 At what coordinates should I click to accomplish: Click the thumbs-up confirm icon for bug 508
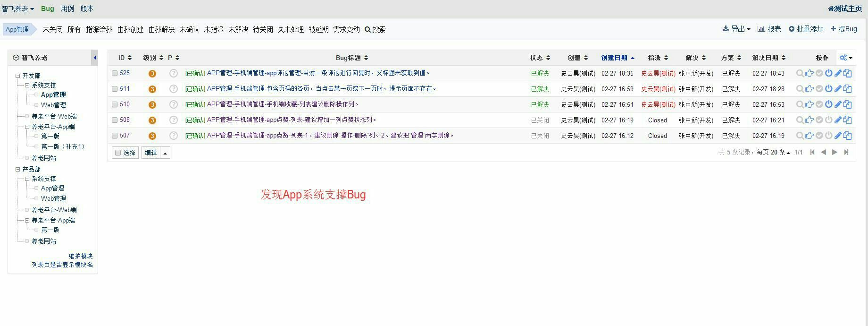(810, 120)
